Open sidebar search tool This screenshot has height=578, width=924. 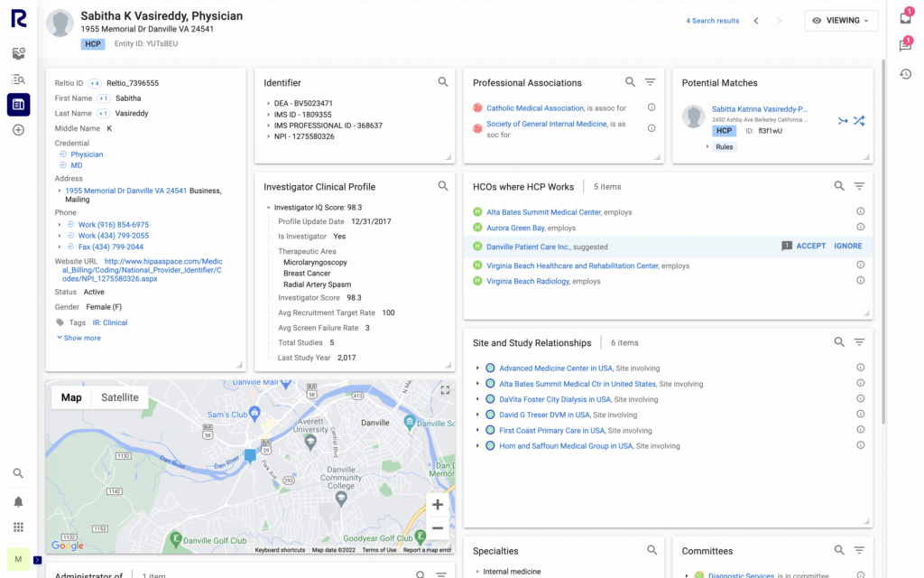click(x=18, y=472)
